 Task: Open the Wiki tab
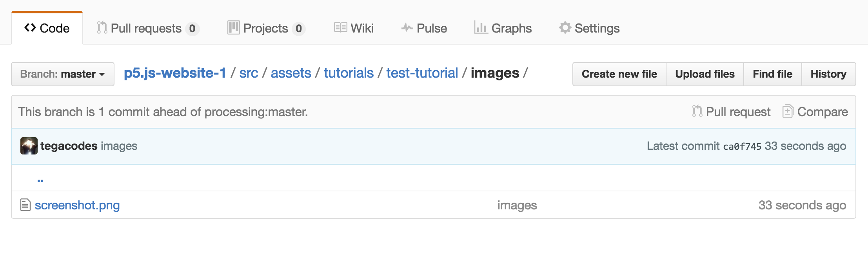pos(354,28)
